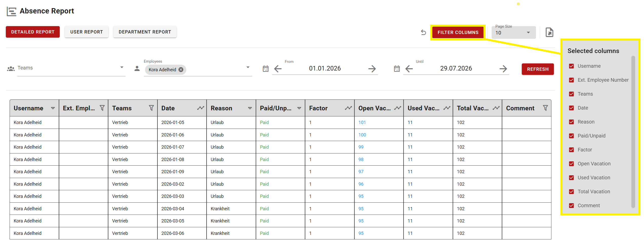Click Open Vacation value 99 link
The width and height of the screenshot is (644, 244).
[x=361, y=147]
